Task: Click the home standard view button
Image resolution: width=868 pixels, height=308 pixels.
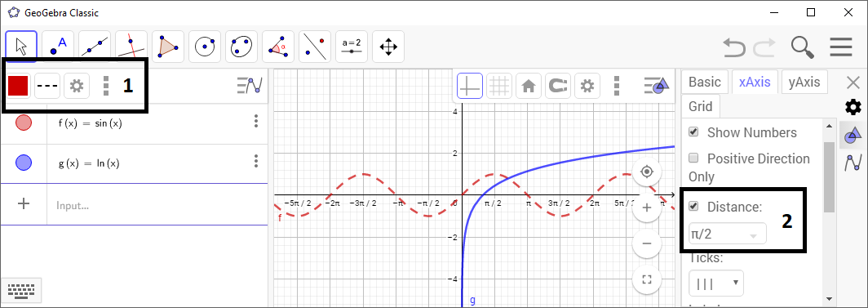Action: click(x=528, y=86)
